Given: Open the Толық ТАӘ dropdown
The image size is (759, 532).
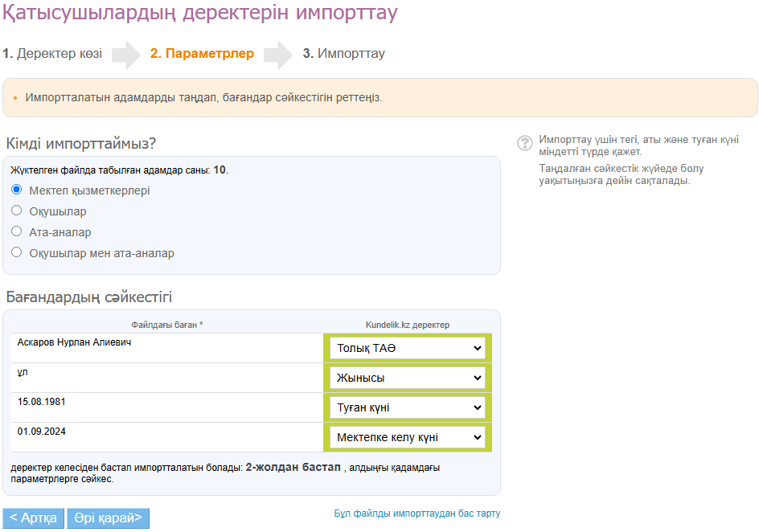Looking at the screenshot, I should (x=408, y=348).
